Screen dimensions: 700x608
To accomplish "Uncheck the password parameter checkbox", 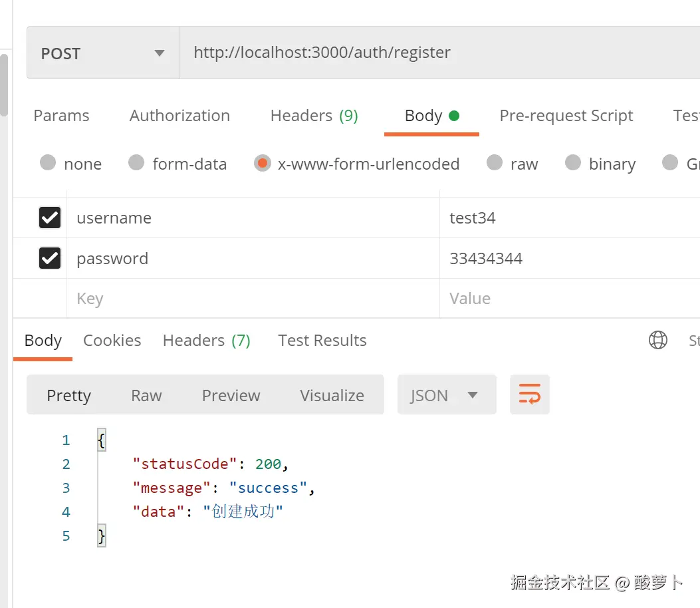I will tap(50, 258).
